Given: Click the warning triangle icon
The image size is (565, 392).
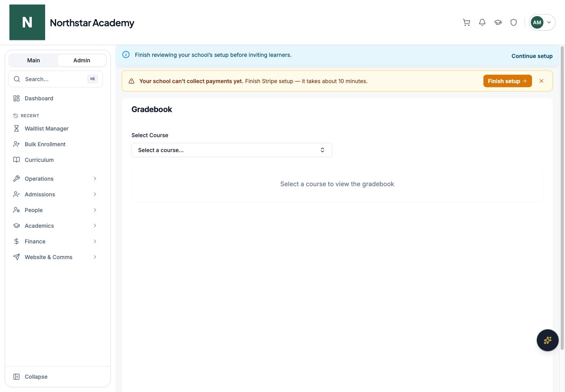Looking at the screenshot, I should 131,81.
